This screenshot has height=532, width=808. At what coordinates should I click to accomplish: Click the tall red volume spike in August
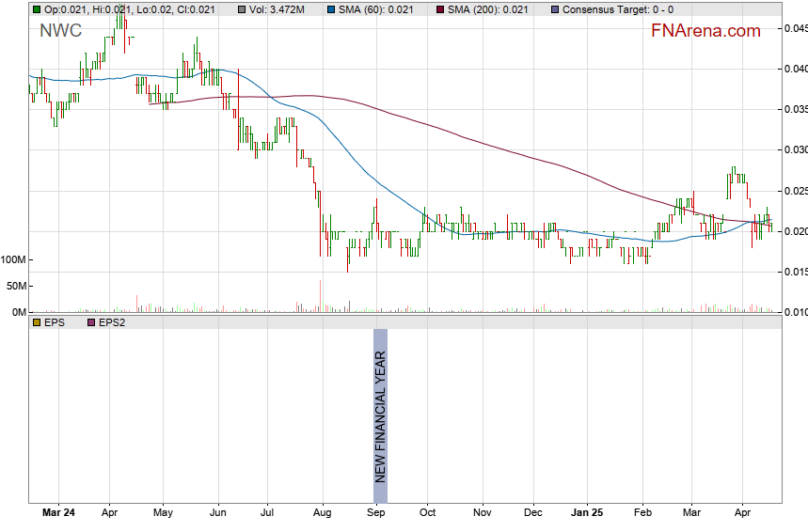[321, 295]
